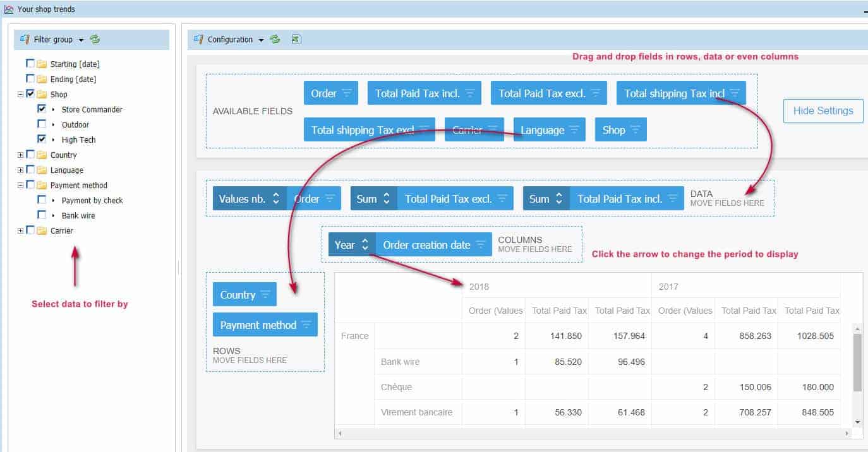Check the Outdoor shop checkbox

42,124
